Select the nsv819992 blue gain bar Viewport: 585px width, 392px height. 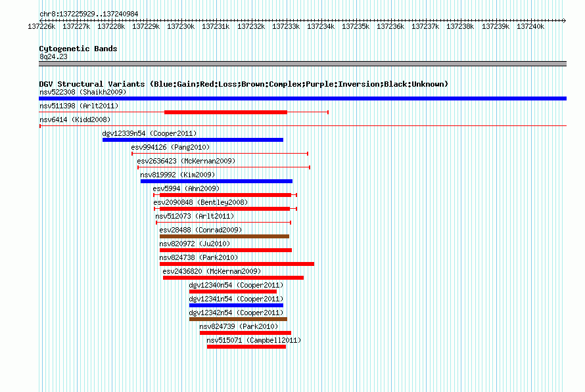point(216,181)
